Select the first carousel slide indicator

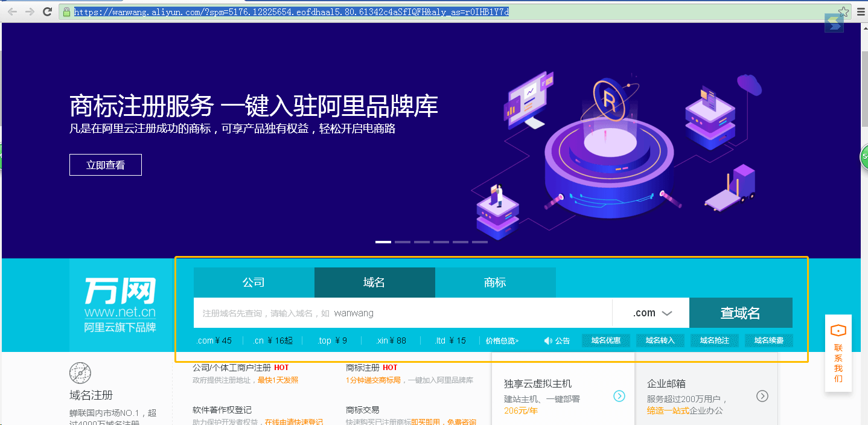(383, 242)
